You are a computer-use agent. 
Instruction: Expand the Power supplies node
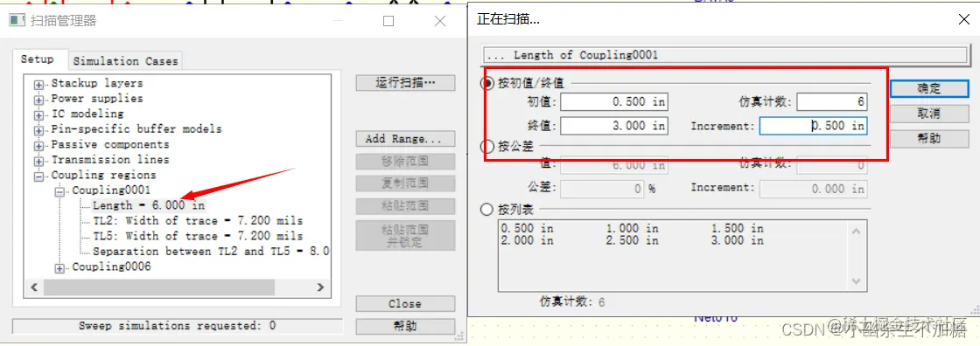(x=39, y=100)
